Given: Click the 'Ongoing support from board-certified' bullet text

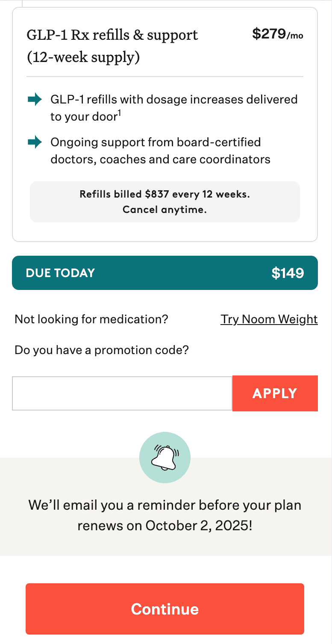Looking at the screenshot, I should [156, 142].
